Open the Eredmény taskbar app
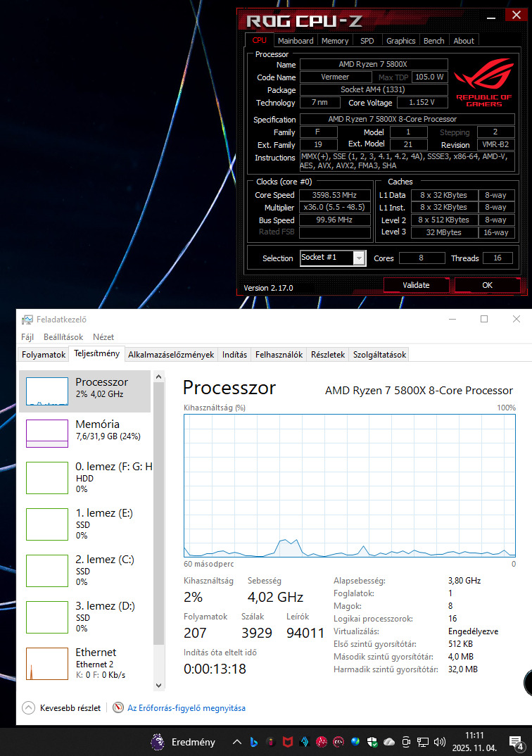 click(183, 741)
